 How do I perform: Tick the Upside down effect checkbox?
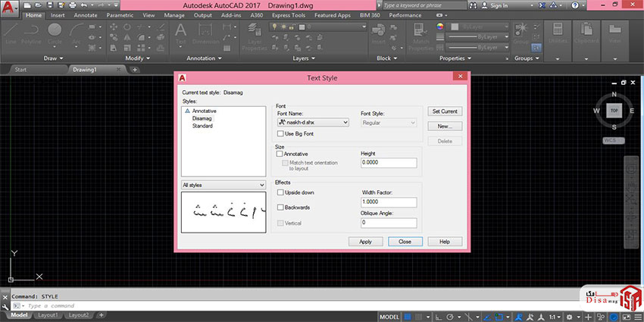click(280, 192)
